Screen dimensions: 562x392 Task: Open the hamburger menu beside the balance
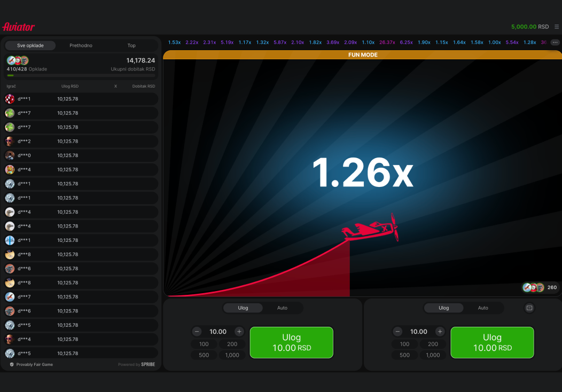click(x=557, y=27)
